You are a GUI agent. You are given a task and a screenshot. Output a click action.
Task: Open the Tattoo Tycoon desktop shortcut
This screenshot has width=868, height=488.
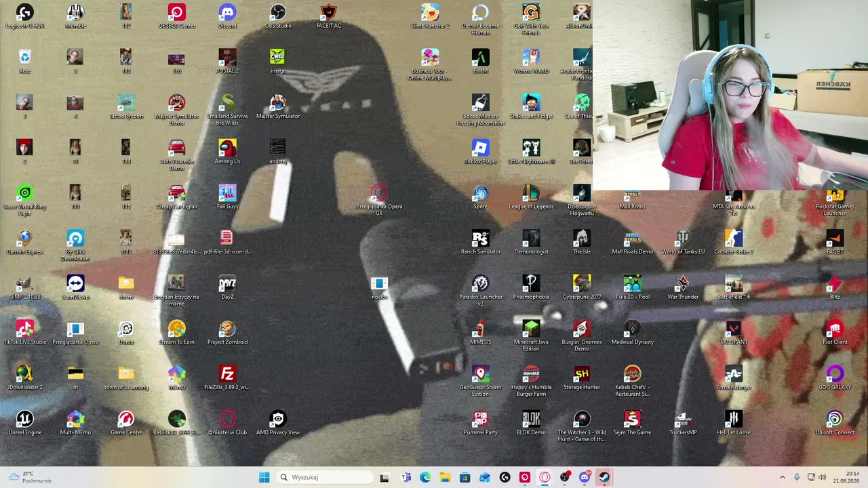[x=126, y=107]
